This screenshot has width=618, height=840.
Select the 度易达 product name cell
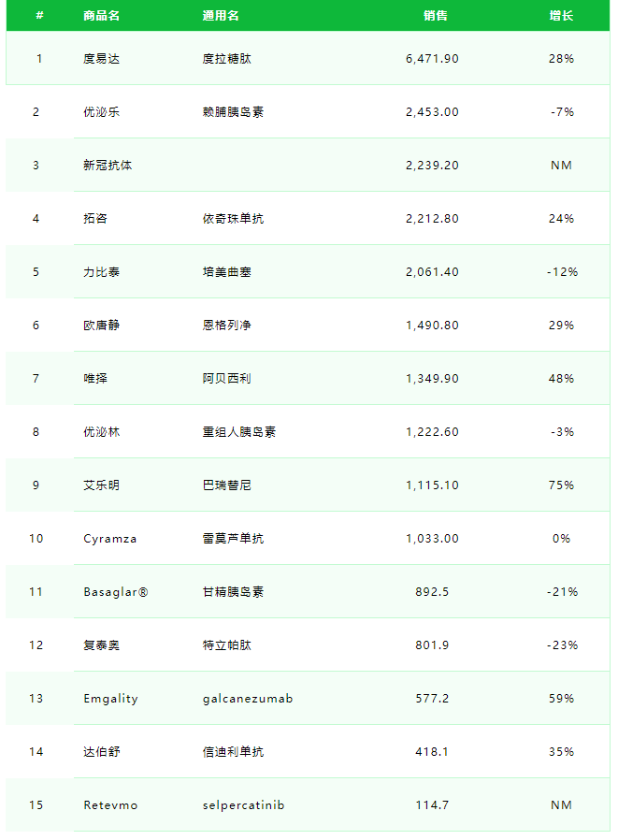101,58
